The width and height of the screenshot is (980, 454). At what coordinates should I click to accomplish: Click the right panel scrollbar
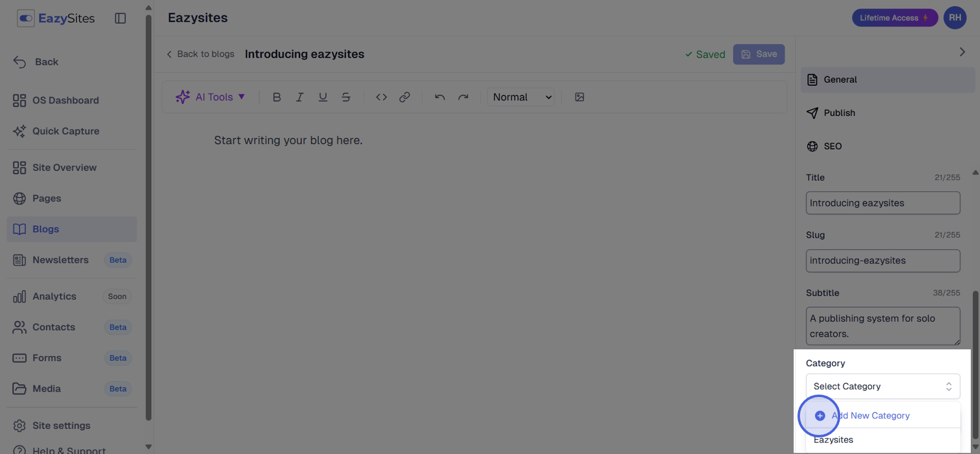(975, 365)
